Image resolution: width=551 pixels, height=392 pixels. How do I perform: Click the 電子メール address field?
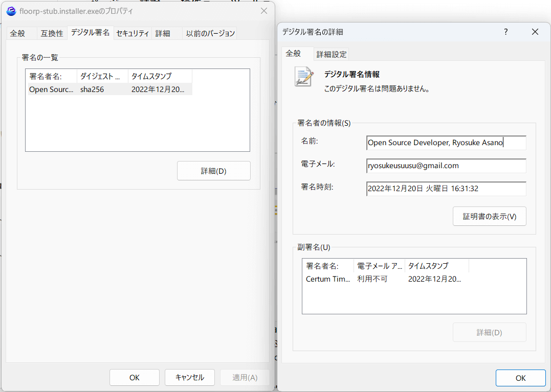coord(446,166)
